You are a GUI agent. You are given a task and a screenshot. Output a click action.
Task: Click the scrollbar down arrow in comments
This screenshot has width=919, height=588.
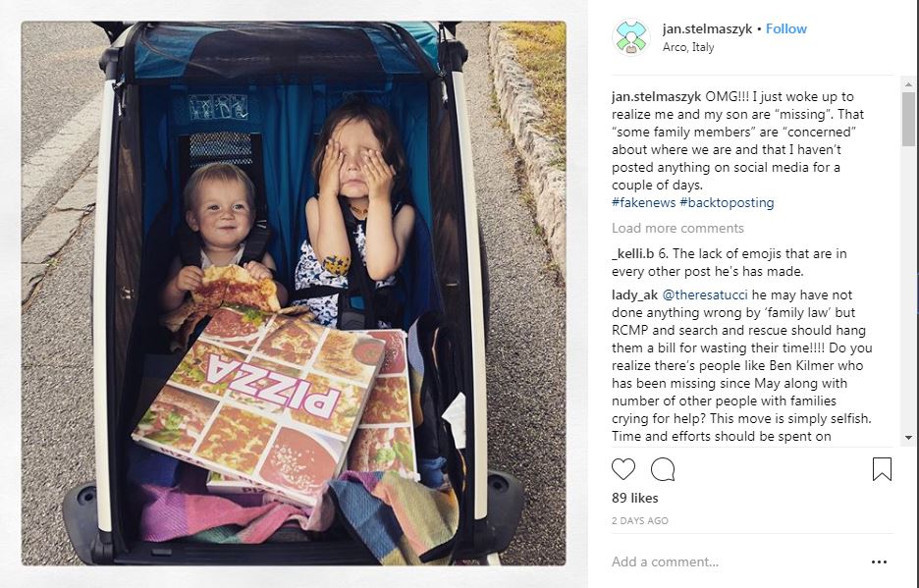[x=908, y=438]
